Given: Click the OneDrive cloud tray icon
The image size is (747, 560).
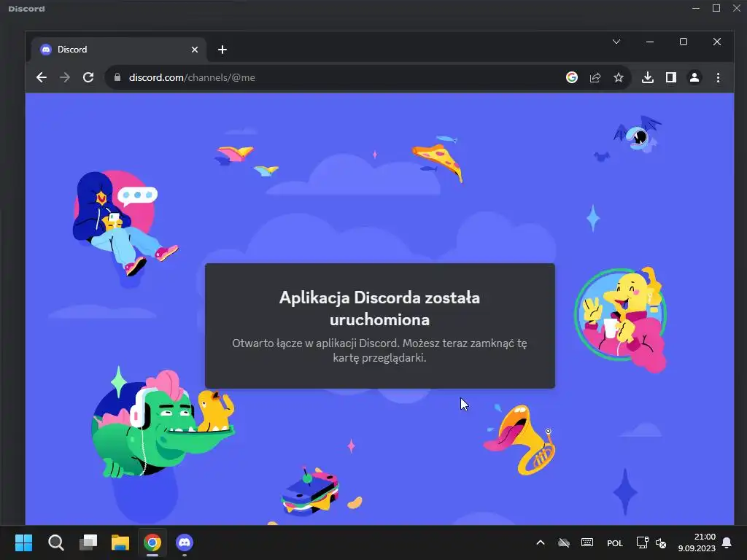Looking at the screenshot, I should point(564,542).
